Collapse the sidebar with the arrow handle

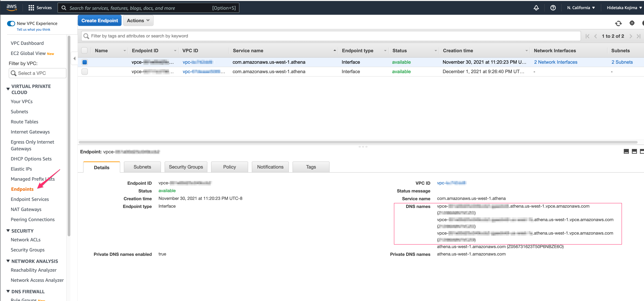pyautogui.click(x=74, y=58)
